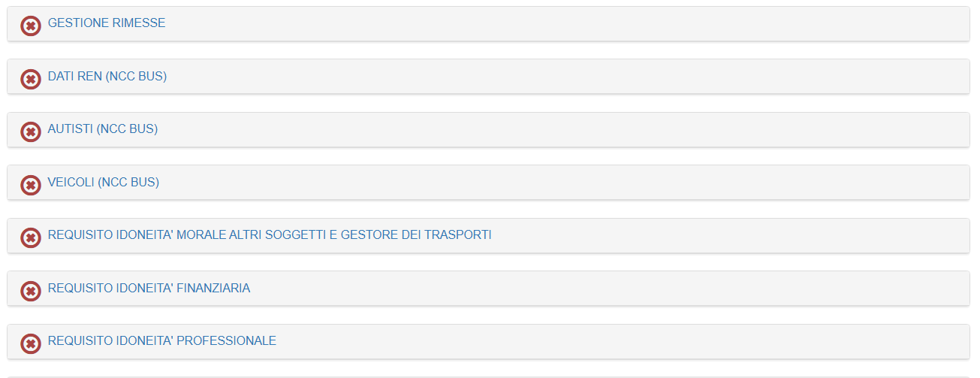
Task: Open the DATI REN (NCC BUS) link
Action: click(x=107, y=77)
